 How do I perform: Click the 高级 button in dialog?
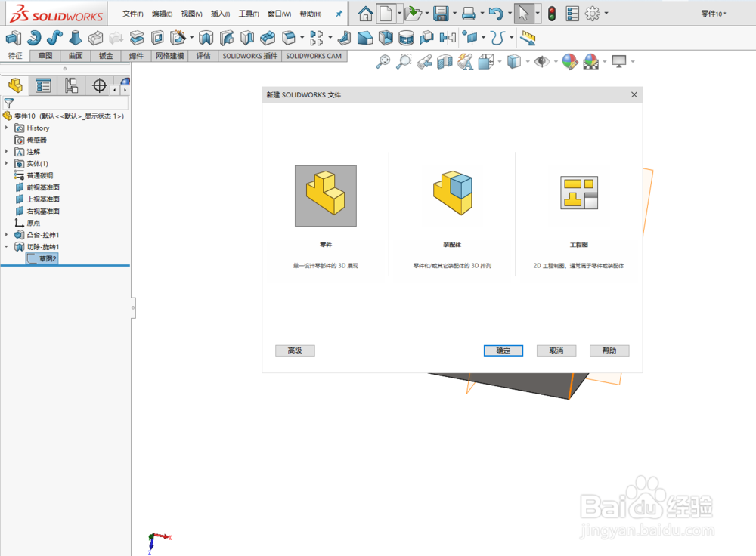[x=295, y=351]
